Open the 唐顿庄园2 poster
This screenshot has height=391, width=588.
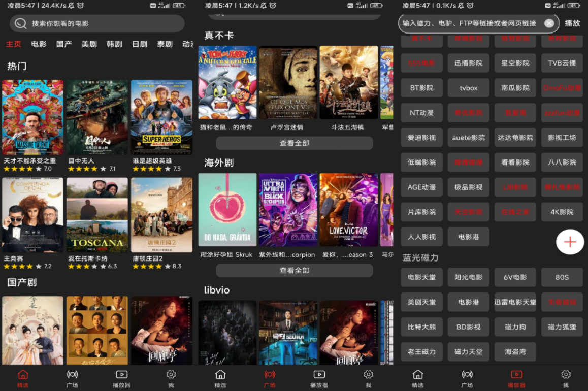tap(161, 215)
